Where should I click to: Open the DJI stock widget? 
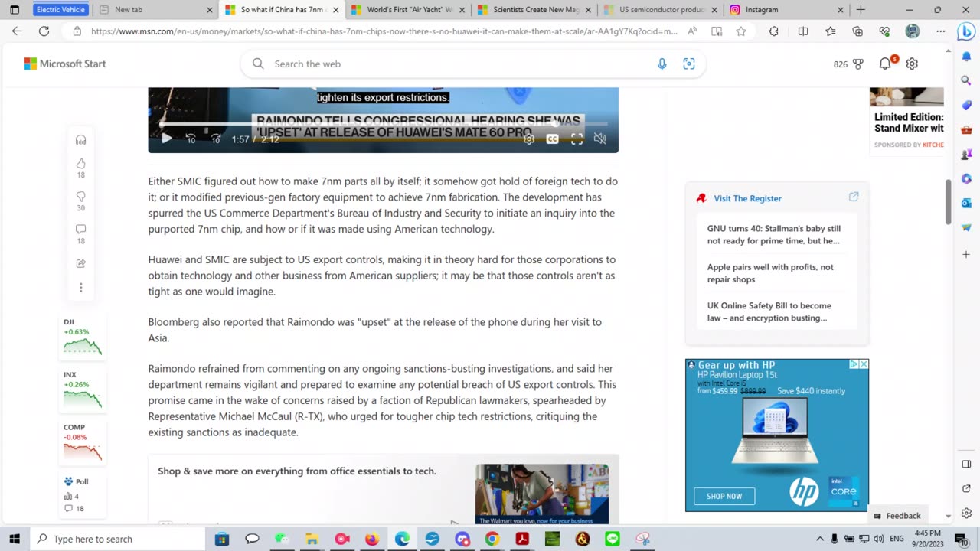pos(82,337)
